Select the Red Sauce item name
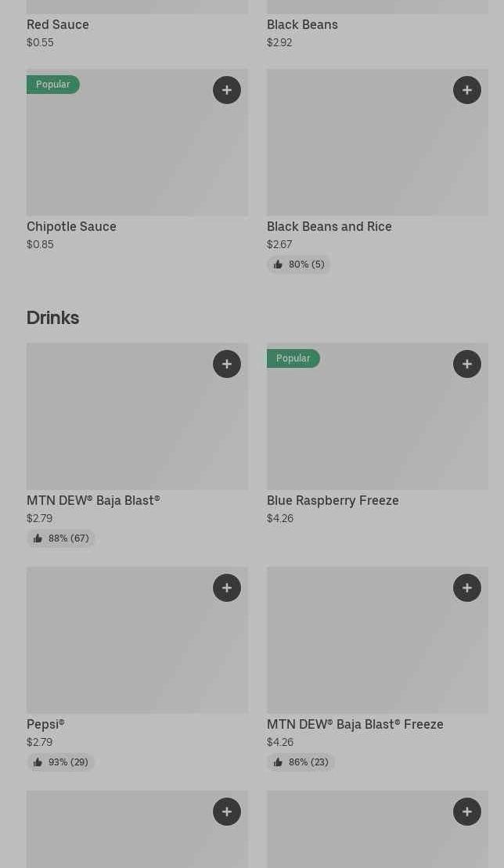This screenshot has height=868, width=504. 58,25
